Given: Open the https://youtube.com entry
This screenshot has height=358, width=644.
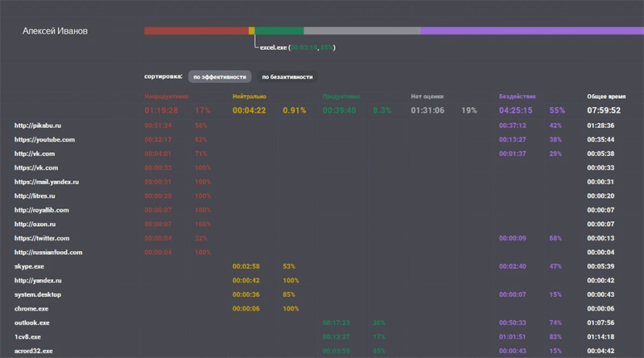Looking at the screenshot, I should [322, 140].
